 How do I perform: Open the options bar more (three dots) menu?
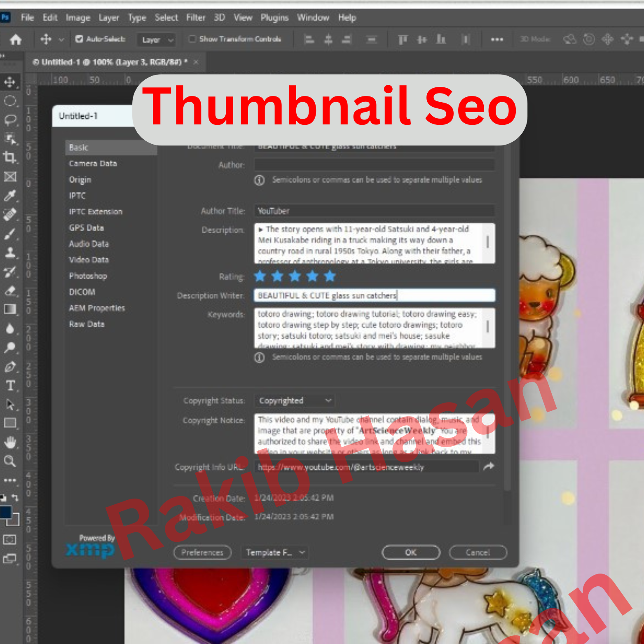[x=497, y=40]
